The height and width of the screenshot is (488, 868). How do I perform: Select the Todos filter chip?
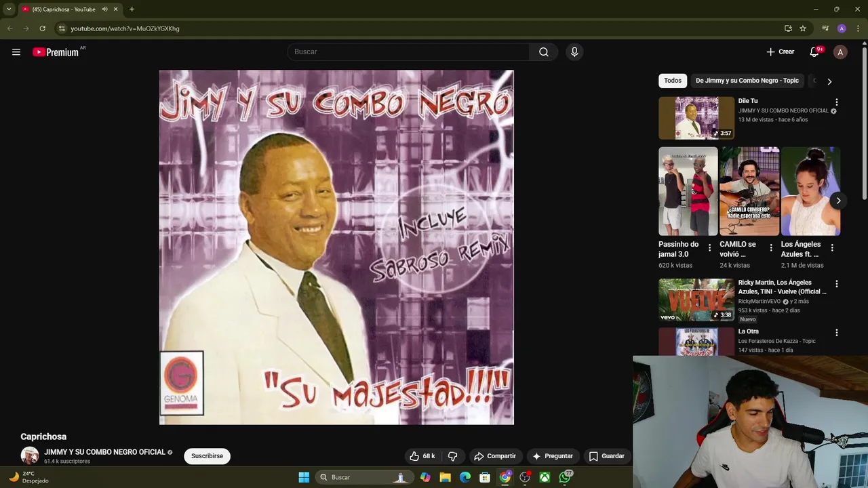pos(673,81)
